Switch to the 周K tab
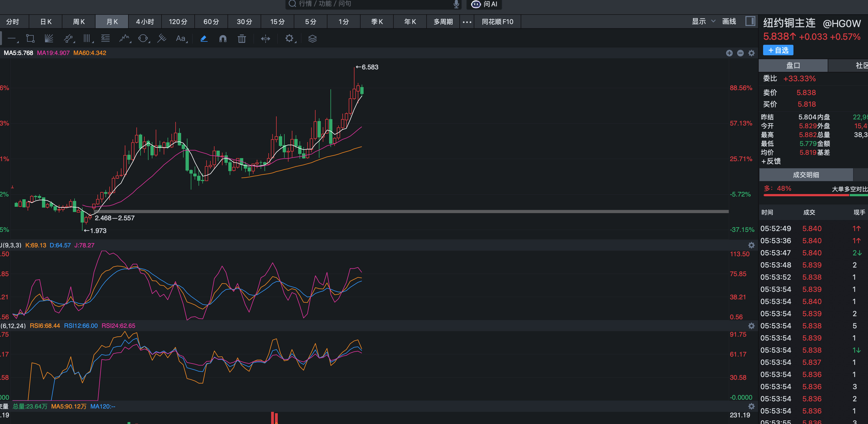The height and width of the screenshot is (424, 868). [x=79, y=22]
